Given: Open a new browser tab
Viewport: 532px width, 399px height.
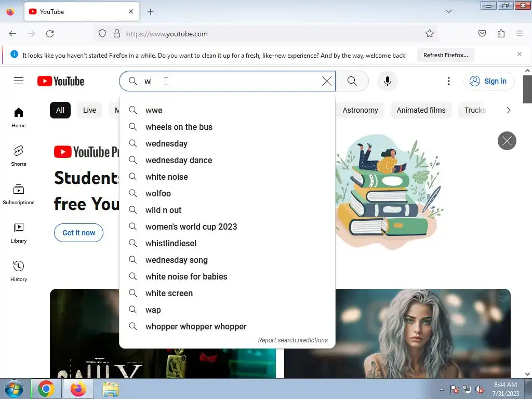Looking at the screenshot, I should 150,12.
